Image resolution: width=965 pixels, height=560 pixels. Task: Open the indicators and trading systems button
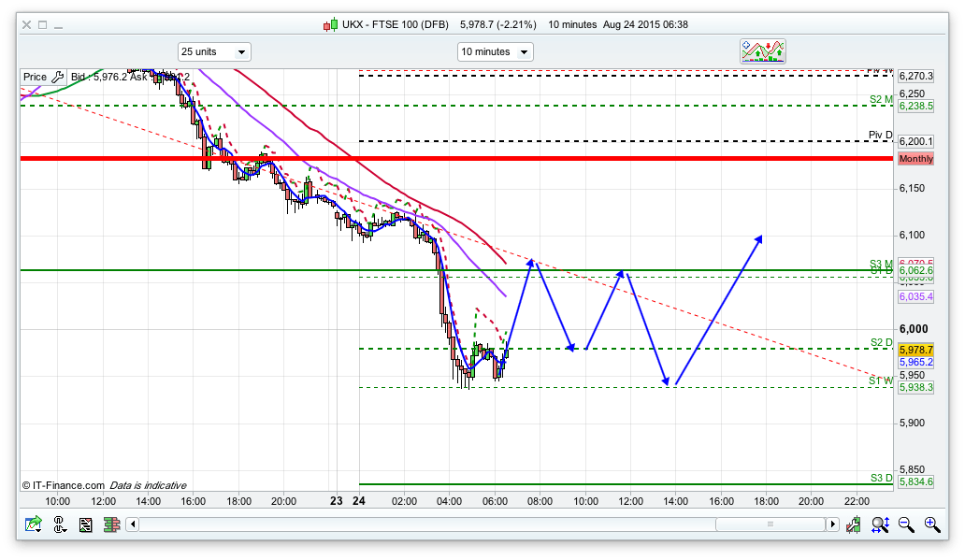point(763,51)
